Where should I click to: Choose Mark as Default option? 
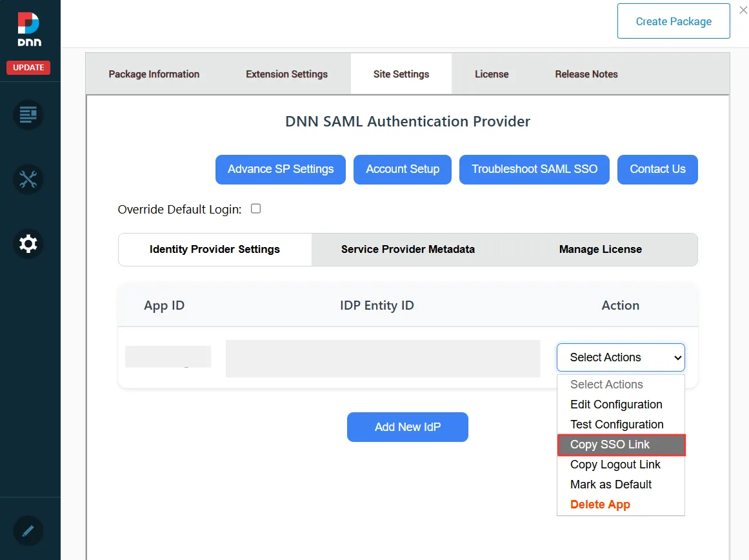pos(621,485)
